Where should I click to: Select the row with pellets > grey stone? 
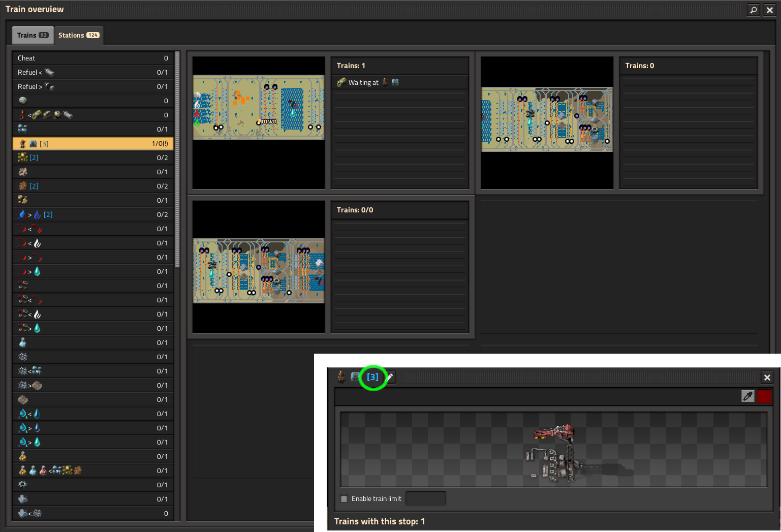click(x=93, y=385)
